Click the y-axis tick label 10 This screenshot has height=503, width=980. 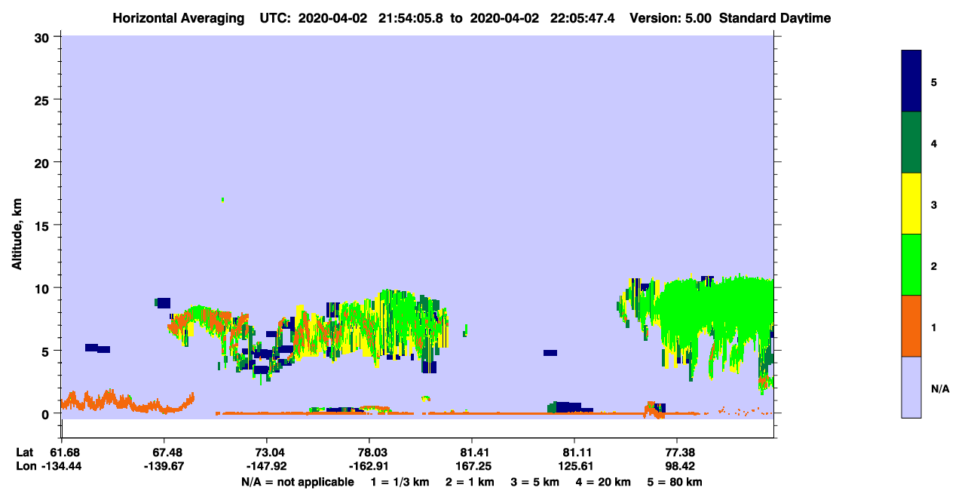click(x=44, y=288)
